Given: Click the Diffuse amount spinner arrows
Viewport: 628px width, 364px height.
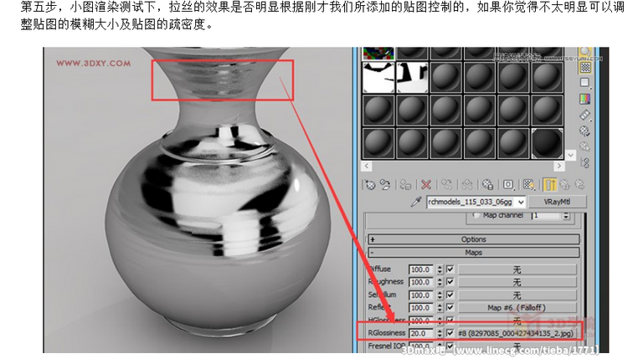Looking at the screenshot, I should click(440, 270).
